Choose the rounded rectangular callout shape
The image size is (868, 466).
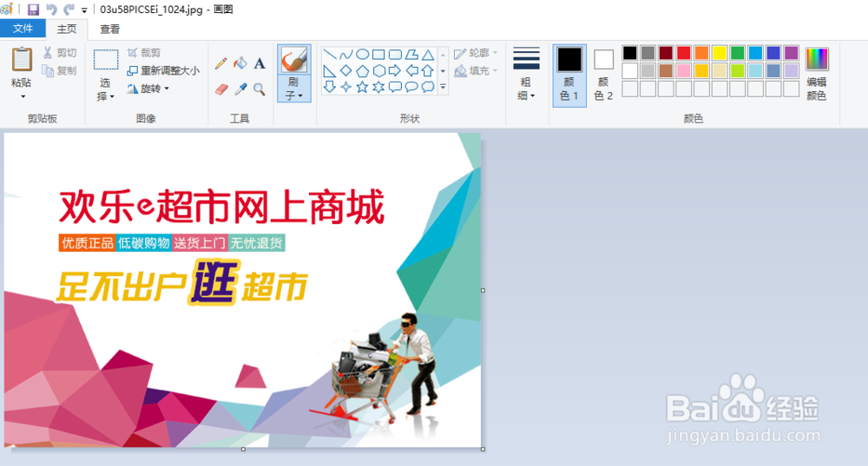click(395, 87)
